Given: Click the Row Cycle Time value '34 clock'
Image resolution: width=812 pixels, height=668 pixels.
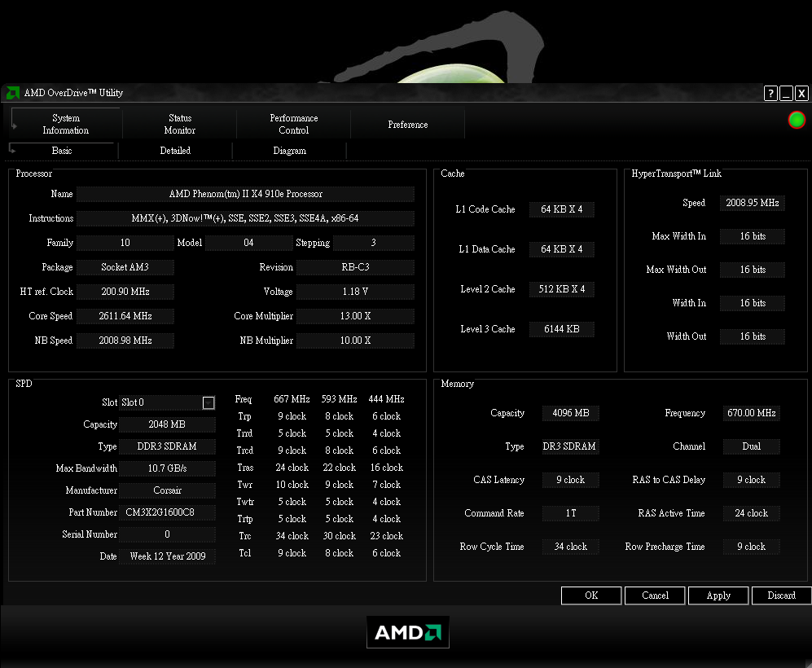Looking at the screenshot, I should coord(571,547).
